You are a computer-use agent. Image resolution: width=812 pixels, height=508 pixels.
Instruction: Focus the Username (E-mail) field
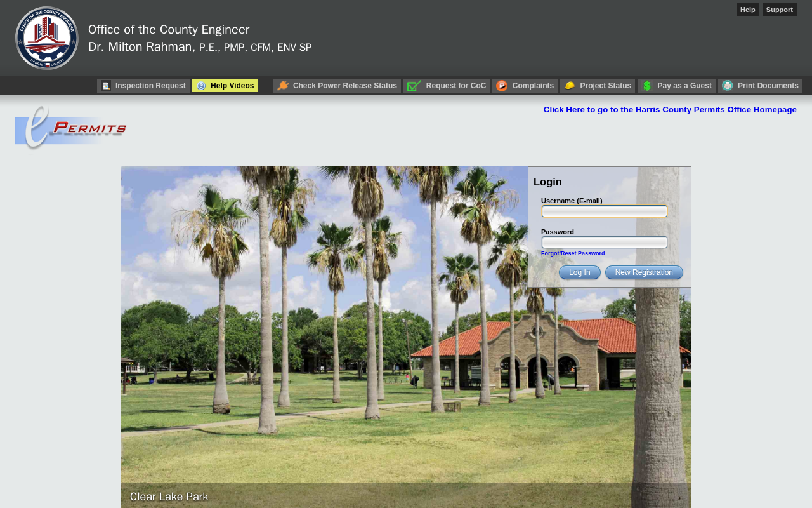tap(605, 211)
